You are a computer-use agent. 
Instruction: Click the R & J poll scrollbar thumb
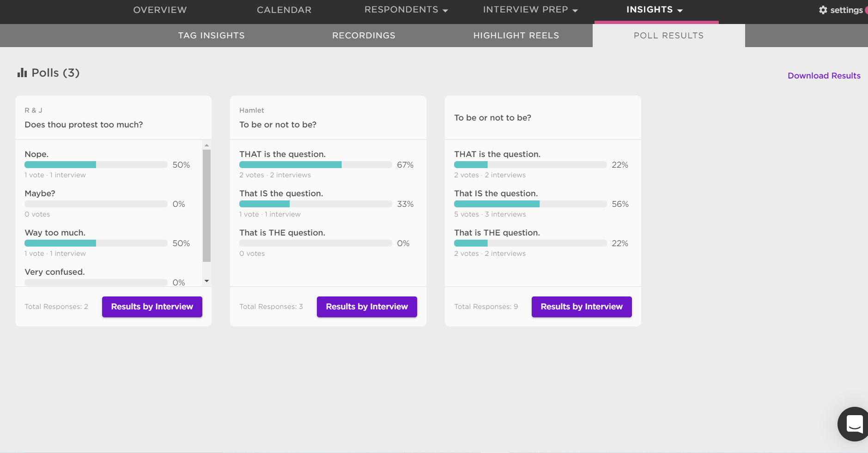pyautogui.click(x=206, y=206)
